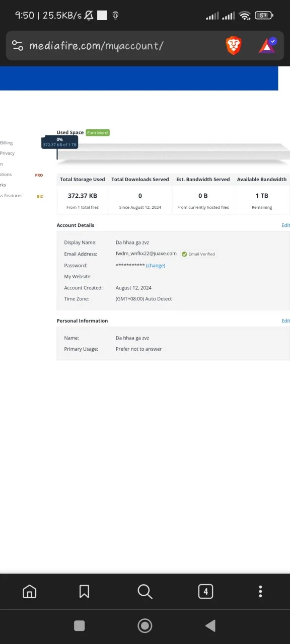Click Edit beside Personal Information

tap(285, 320)
